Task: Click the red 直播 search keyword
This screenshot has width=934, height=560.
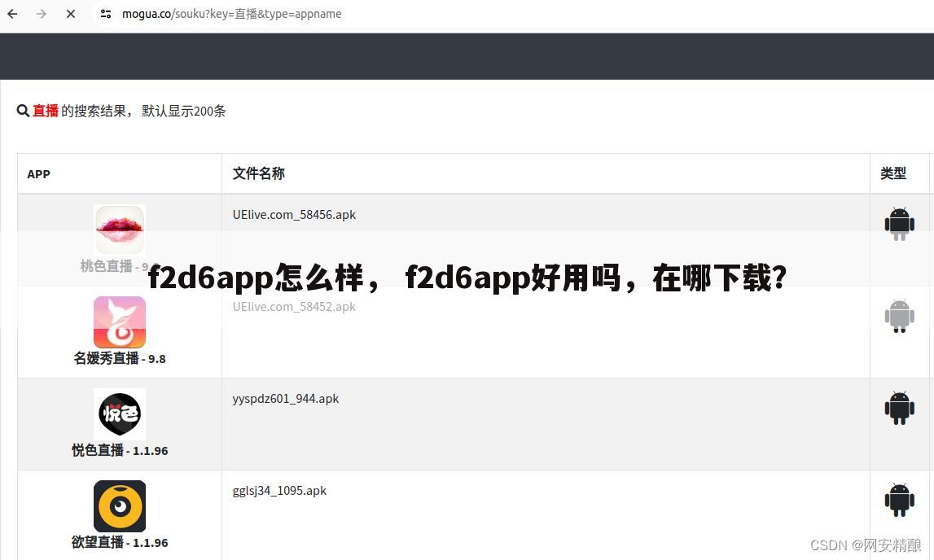Action: point(46,111)
